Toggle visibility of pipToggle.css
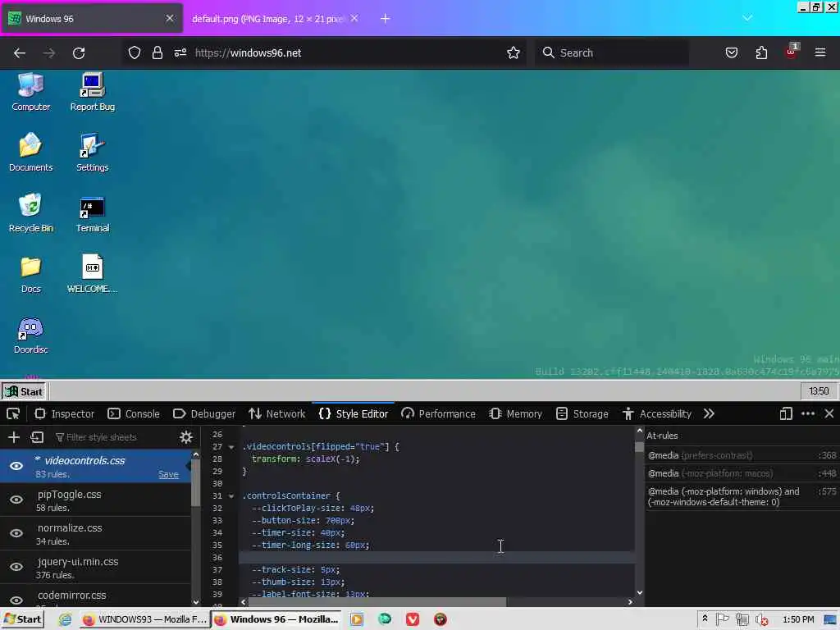The image size is (840, 630). click(x=16, y=500)
